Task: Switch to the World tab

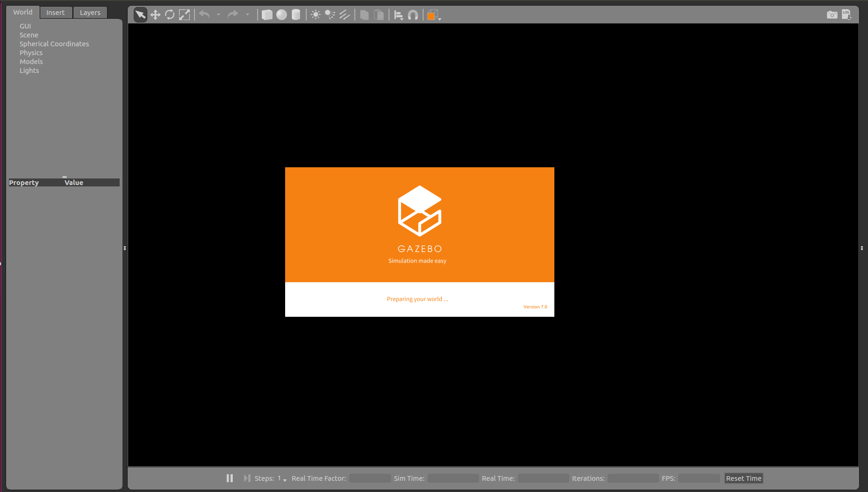Action: click(23, 12)
